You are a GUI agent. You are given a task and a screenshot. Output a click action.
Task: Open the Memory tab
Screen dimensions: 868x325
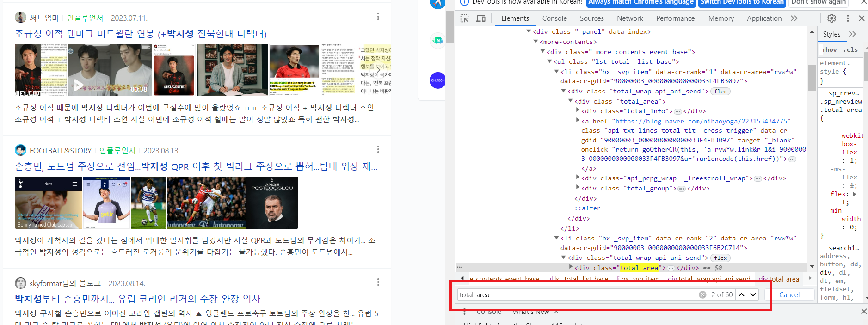click(721, 18)
